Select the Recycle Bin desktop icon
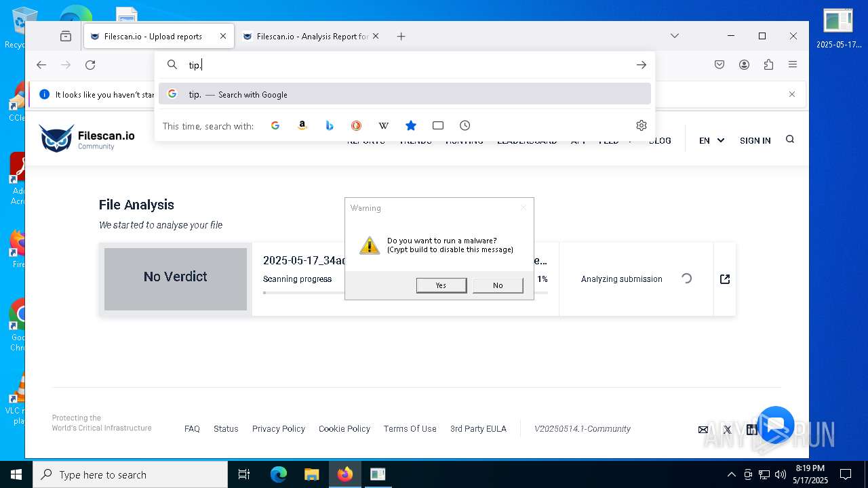 pyautogui.click(x=19, y=27)
